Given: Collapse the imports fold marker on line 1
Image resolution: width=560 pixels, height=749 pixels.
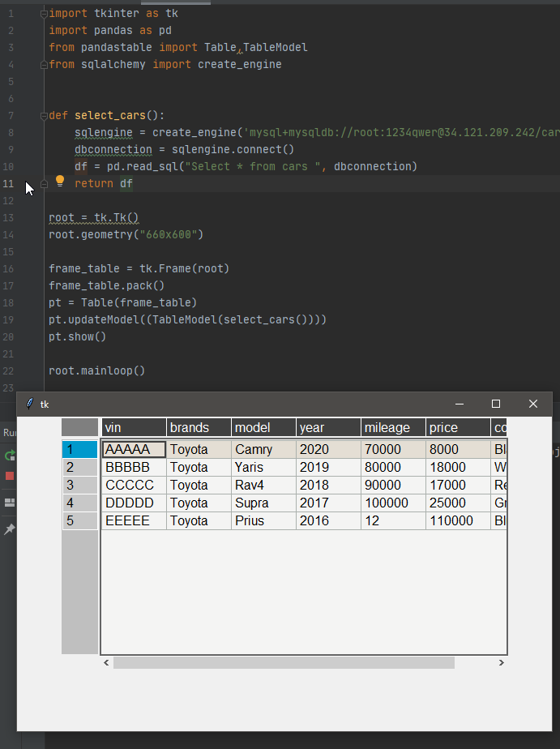Looking at the screenshot, I should point(44,14).
